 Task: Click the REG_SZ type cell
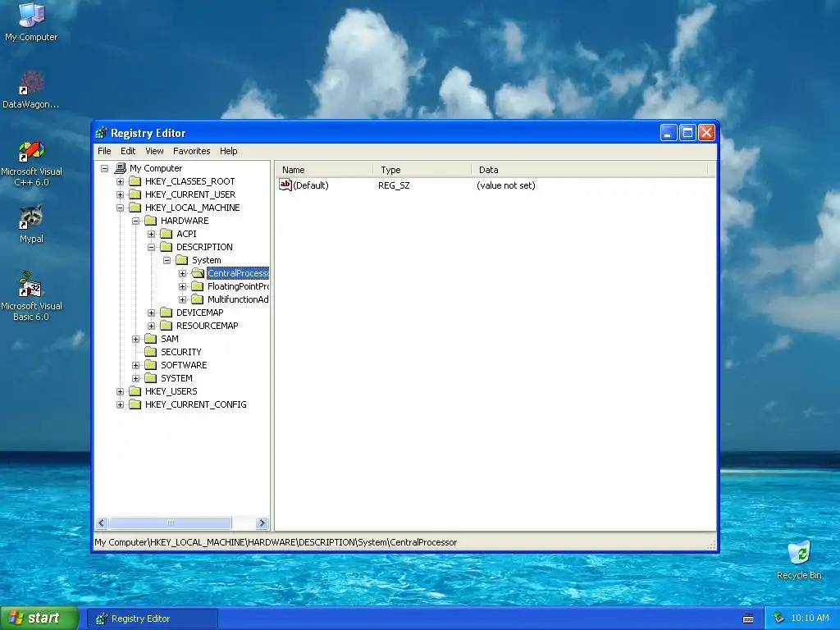point(394,185)
